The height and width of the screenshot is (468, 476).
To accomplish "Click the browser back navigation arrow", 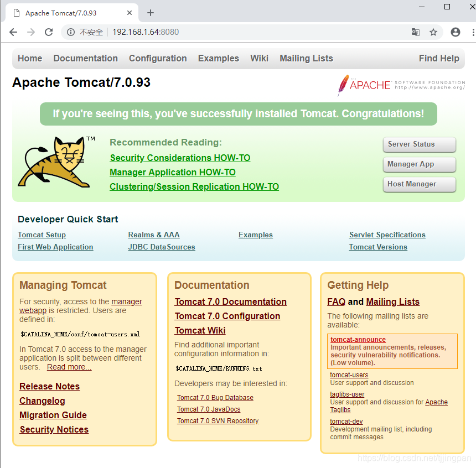I will tap(13, 32).
